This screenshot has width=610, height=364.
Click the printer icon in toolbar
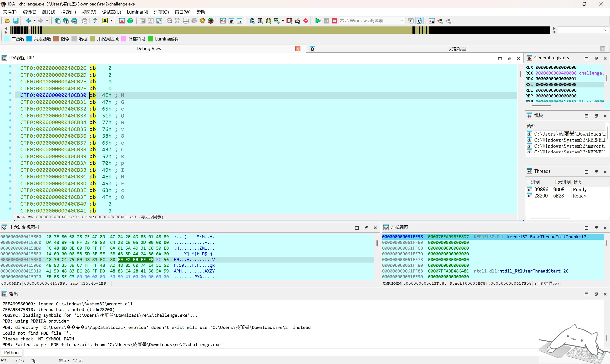point(194,21)
